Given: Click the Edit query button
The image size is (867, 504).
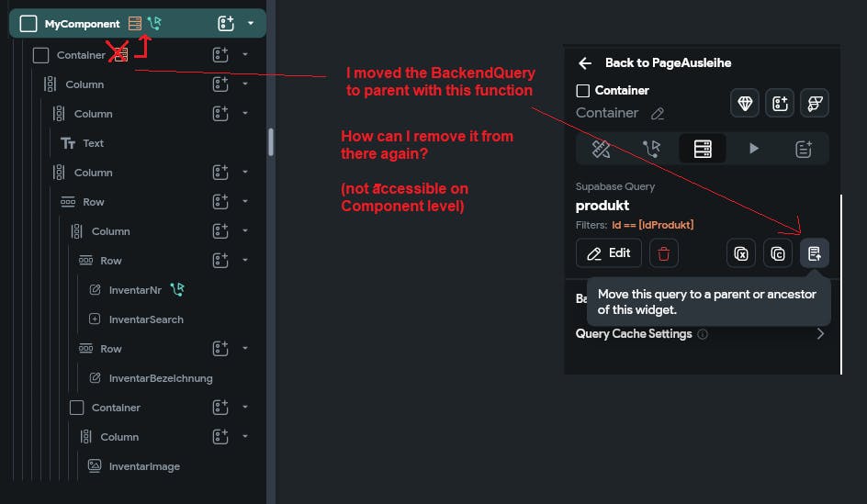Looking at the screenshot, I should 608,253.
